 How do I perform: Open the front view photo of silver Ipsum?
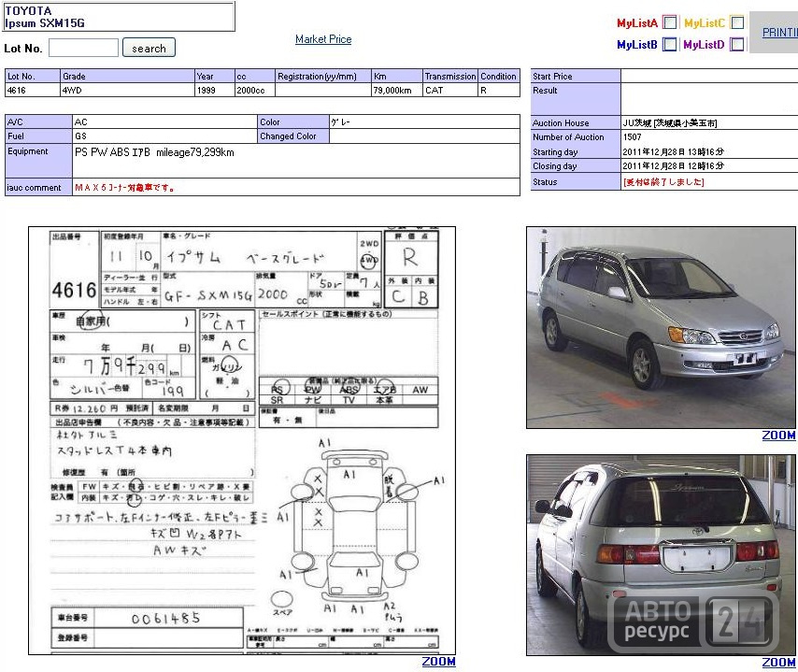tap(661, 327)
